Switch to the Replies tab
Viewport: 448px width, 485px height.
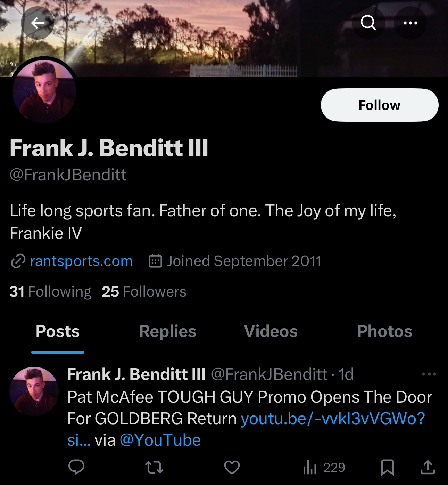point(168,331)
